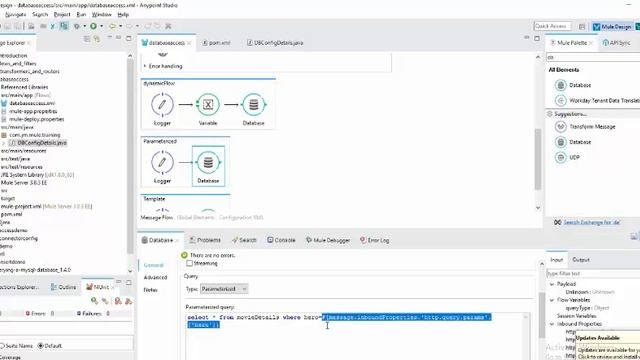Switch to the Configuration XML editor view
Viewport: 640px width, 360px height.
(241, 218)
